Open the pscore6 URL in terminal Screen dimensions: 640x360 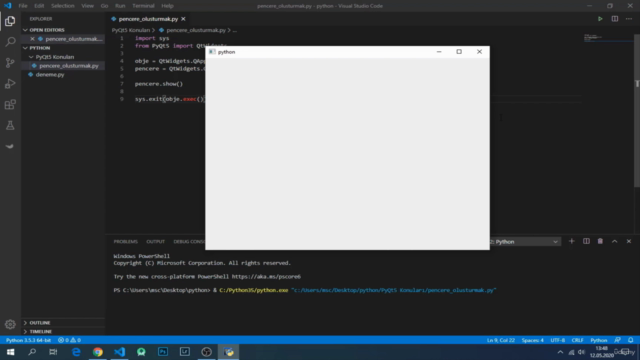tap(266, 277)
